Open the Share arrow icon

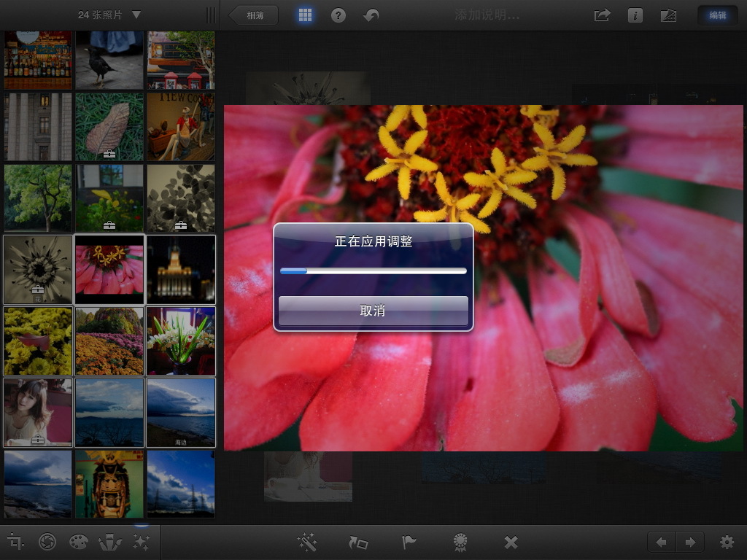point(602,15)
